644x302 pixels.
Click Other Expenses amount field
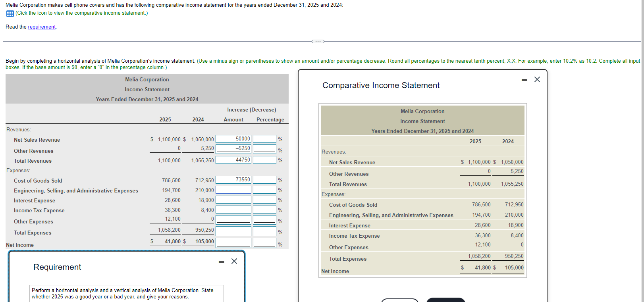point(233,219)
